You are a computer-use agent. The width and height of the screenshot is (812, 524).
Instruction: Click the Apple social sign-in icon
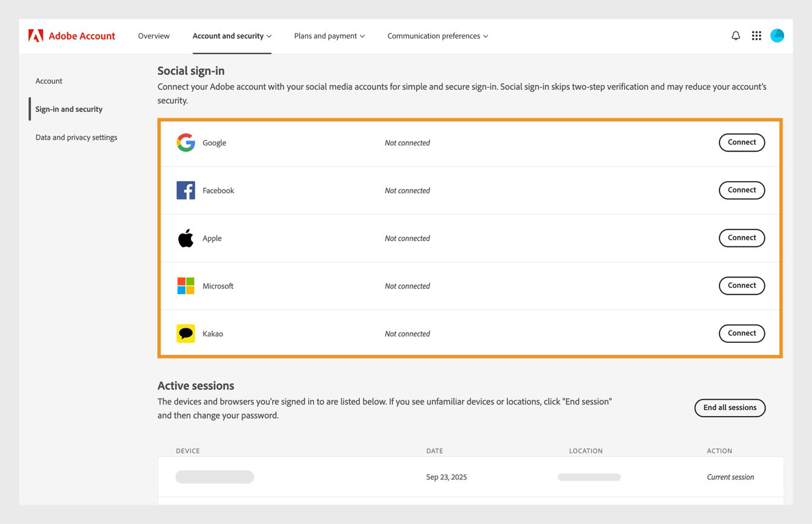185,237
